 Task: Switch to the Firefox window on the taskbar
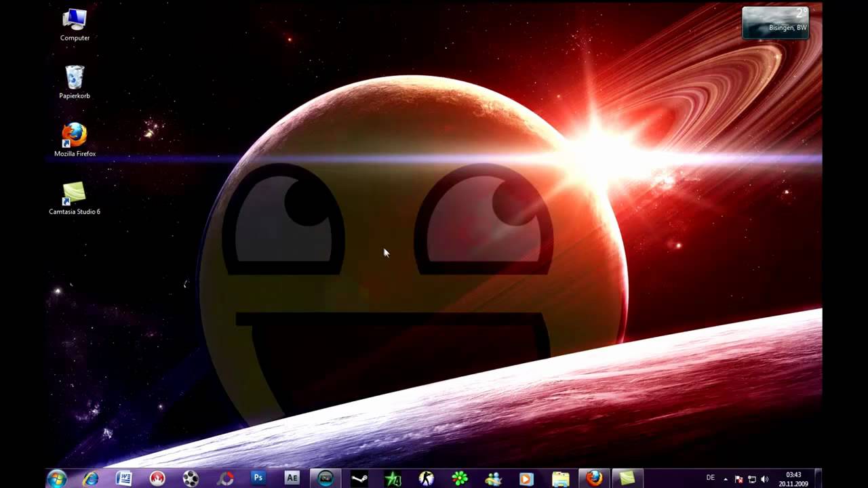click(594, 479)
